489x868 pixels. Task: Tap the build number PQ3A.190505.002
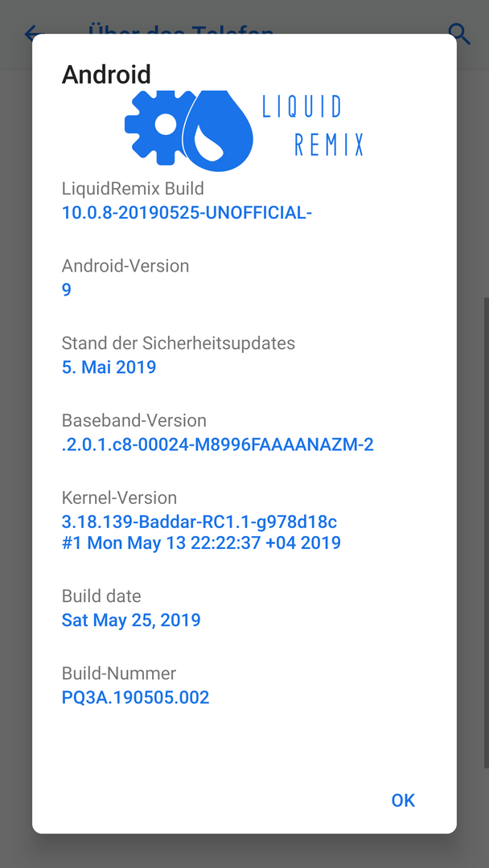pyautogui.click(x=136, y=697)
